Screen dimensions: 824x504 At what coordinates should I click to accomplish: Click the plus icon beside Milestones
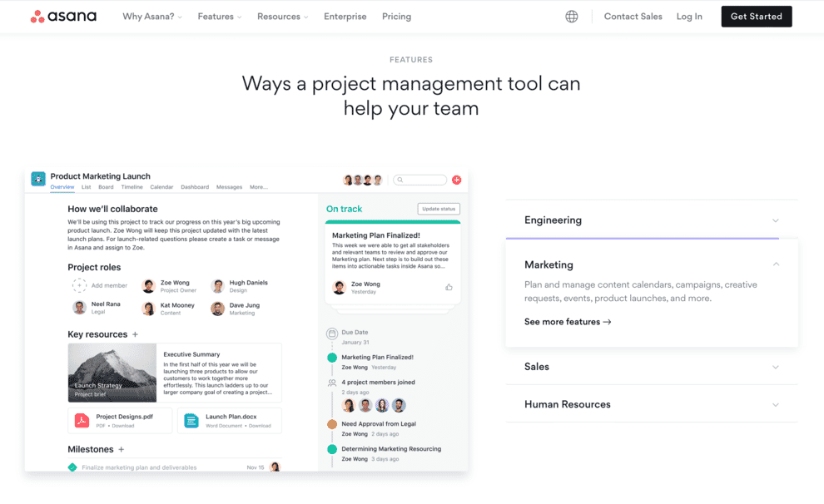point(122,449)
